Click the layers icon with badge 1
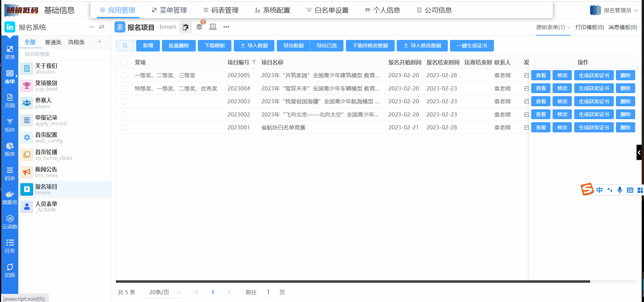This screenshot has width=644, height=302. [200, 26]
